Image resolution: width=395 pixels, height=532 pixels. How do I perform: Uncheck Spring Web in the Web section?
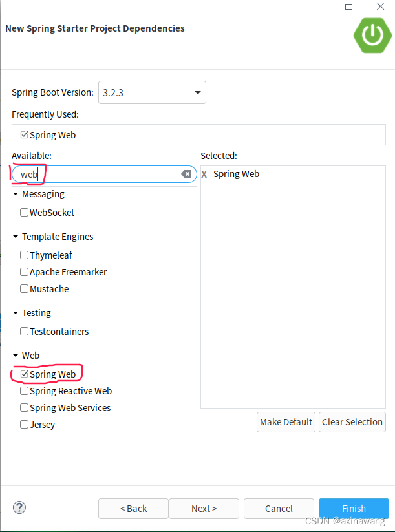[x=24, y=374]
